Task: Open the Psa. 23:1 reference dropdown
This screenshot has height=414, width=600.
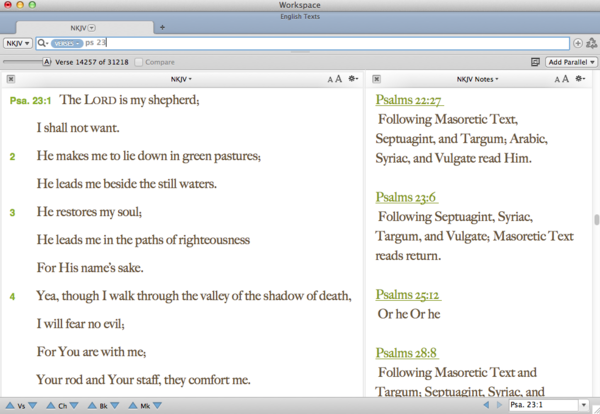Action: 584,405
